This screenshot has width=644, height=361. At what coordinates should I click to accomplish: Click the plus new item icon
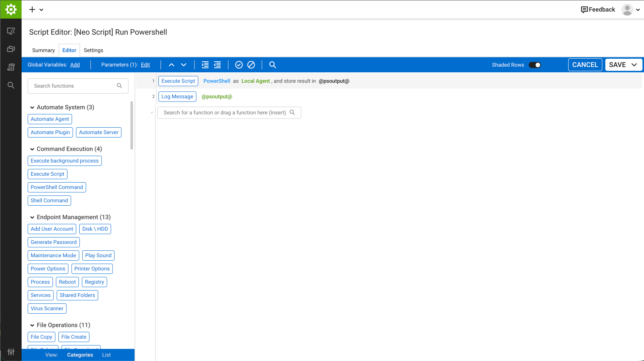click(32, 9)
